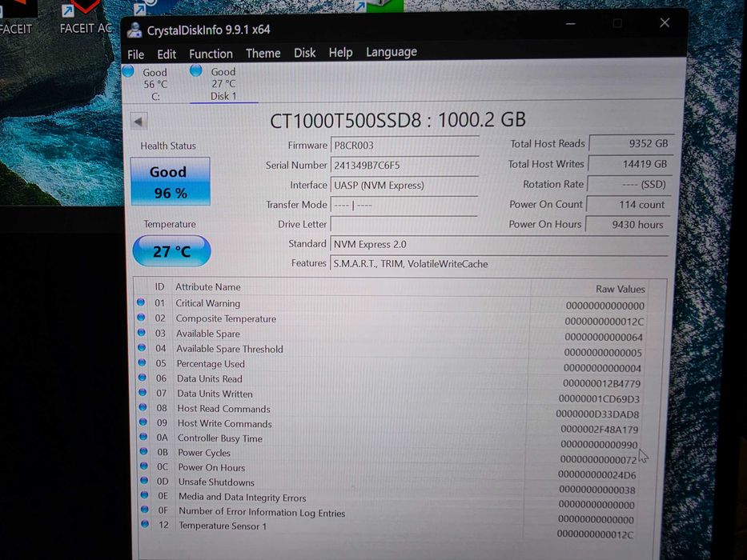Click the status circle for Data Units Read
This screenshot has width=747, height=560.
click(143, 378)
